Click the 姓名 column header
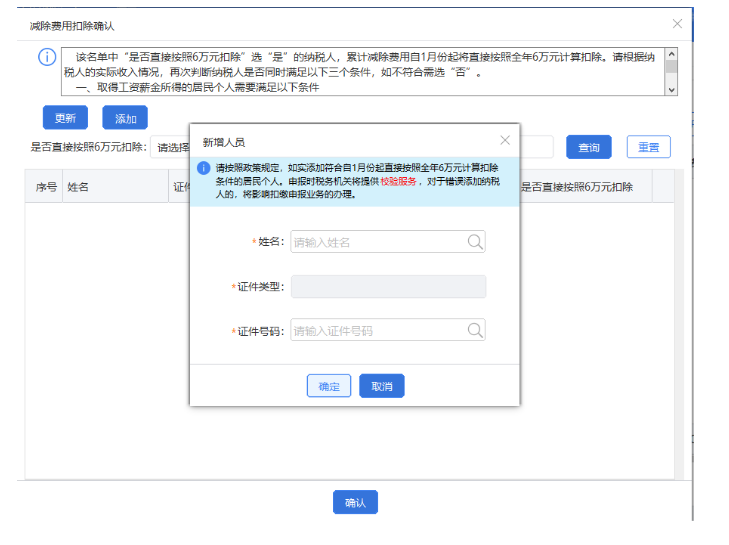This screenshot has width=729, height=545. [x=78, y=187]
